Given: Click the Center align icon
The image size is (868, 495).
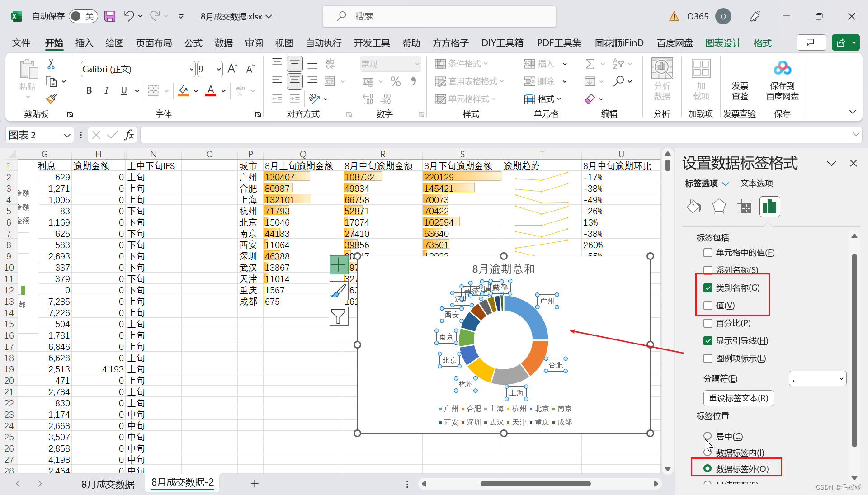Looking at the screenshot, I should click(295, 81).
